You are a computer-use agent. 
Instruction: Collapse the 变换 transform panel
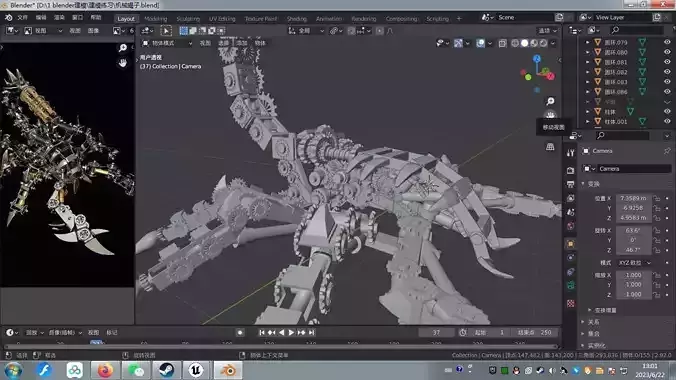[x=583, y=184]
